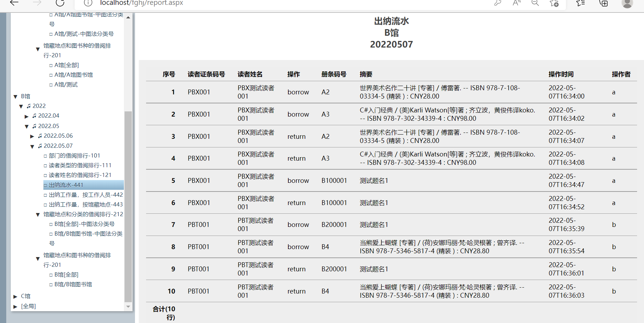The width and height of the screenshot is (644, 323).
Task: Click operation 'return' in row 10
Action: [296, 291]
